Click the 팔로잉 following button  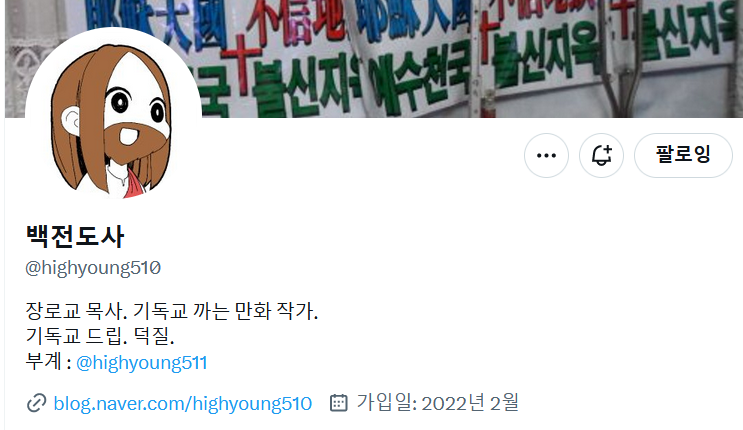(x=683, y=156)
